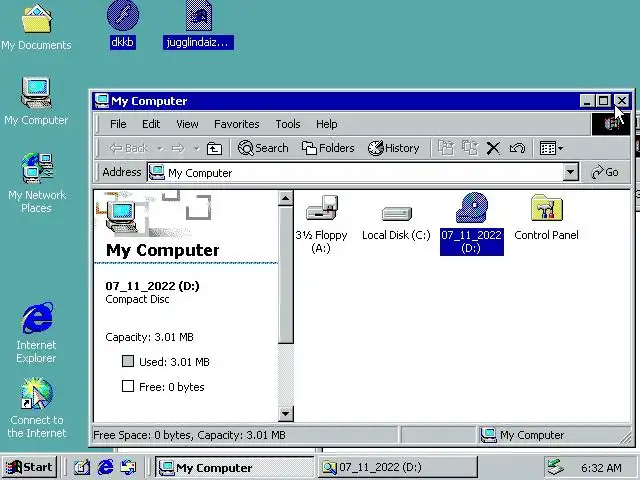Click the left pane scrollbar thumb
640x480 pixels.
pyautogui.click(x=285, y=274)
